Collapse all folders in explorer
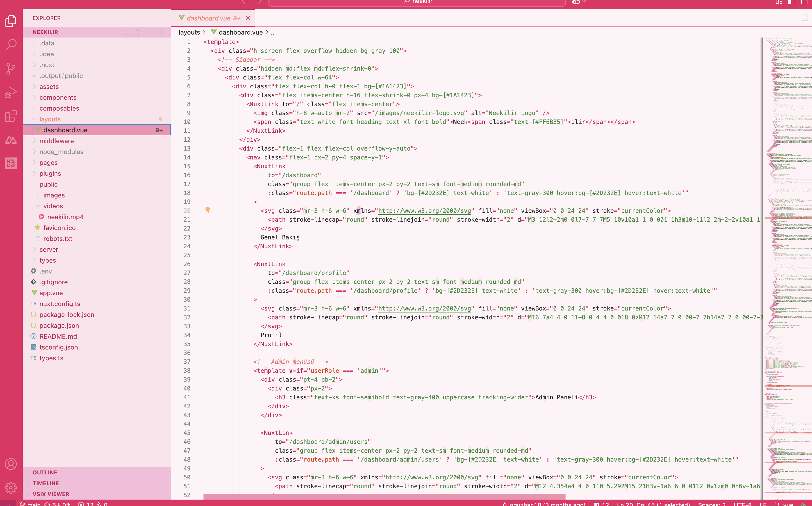 click(x=160, y=32)
